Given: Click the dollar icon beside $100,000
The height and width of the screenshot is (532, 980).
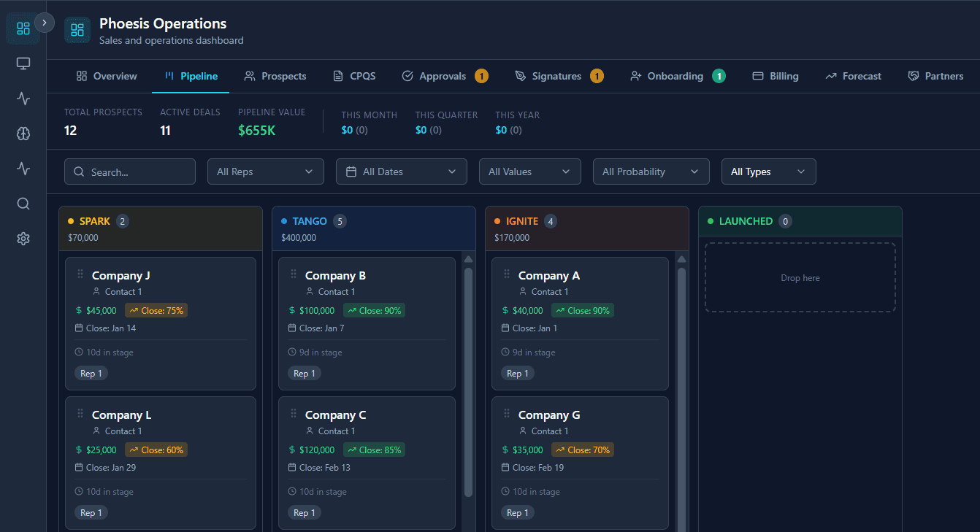Looking at the screenshot, I should coord(292,310).
